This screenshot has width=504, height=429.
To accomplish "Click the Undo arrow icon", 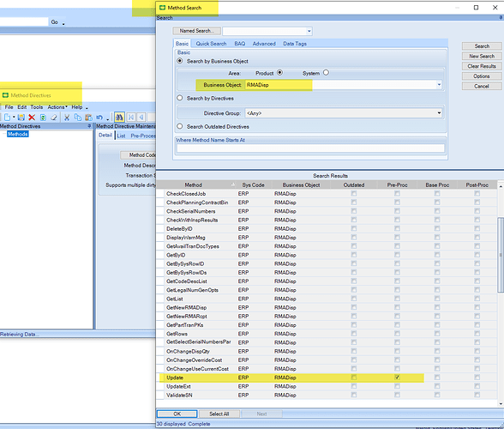I will [99, 118].
